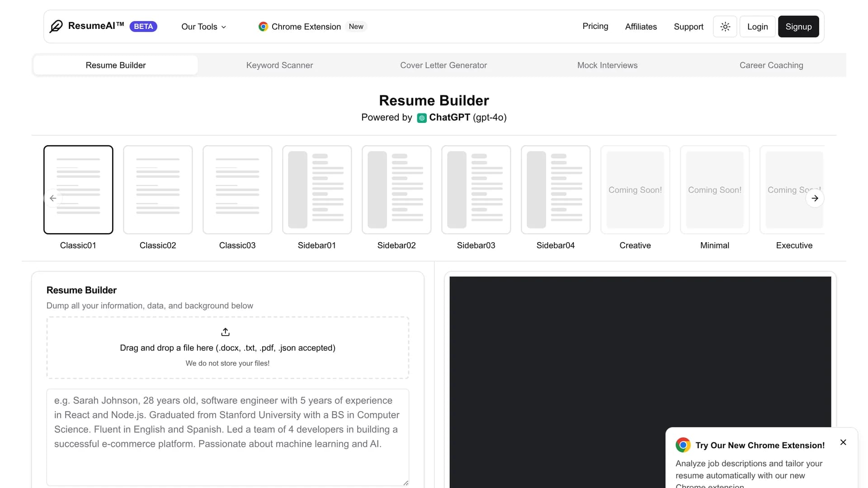The width and height of the screenshot is (868, 488).
Task: Click the Executive label text
Action: (x=794, y=245)
